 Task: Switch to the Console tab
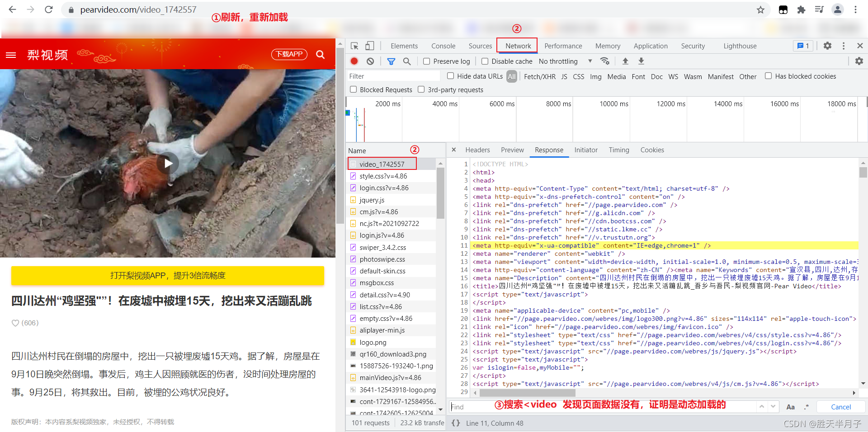tap(443, 46)
